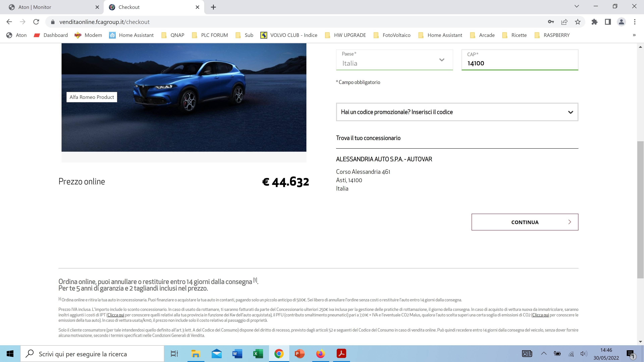The width and height of the screenshot is (644, 362).
Task: Click the 'Clicca qui' CO2 emissions link
Action: [541, 315]
